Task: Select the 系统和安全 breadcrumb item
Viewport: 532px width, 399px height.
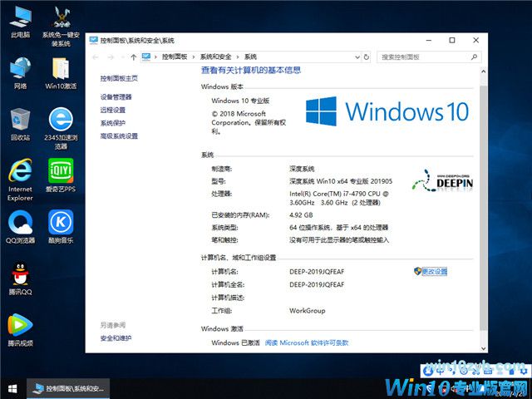Action: click(216, 57)
